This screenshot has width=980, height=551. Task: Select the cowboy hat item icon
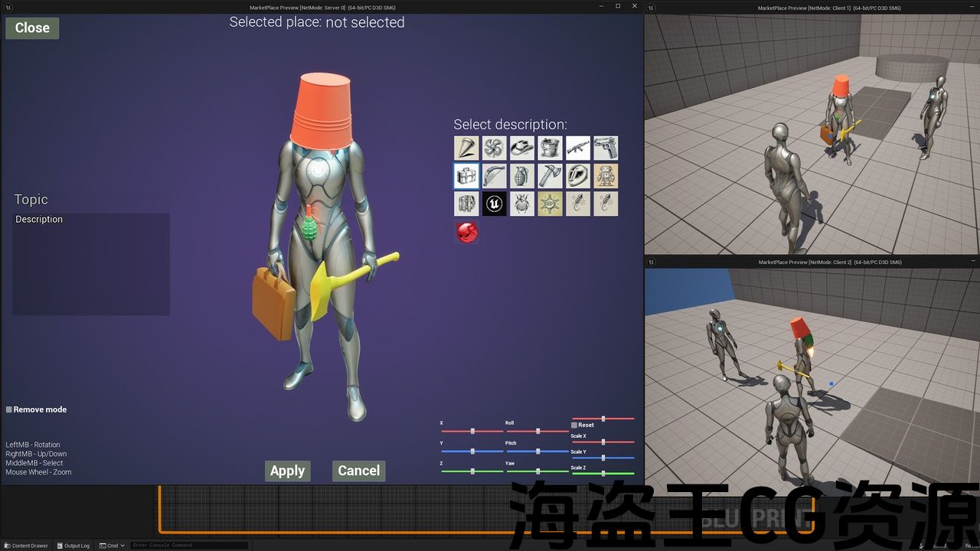[522, 148]
